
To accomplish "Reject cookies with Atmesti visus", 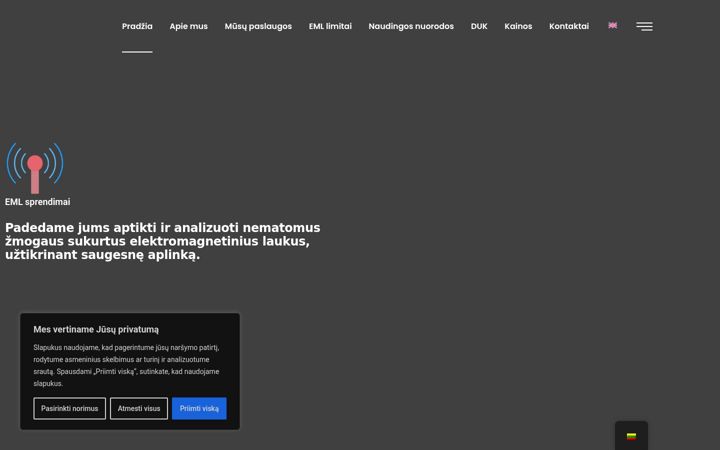I will [x=139, y=408].
